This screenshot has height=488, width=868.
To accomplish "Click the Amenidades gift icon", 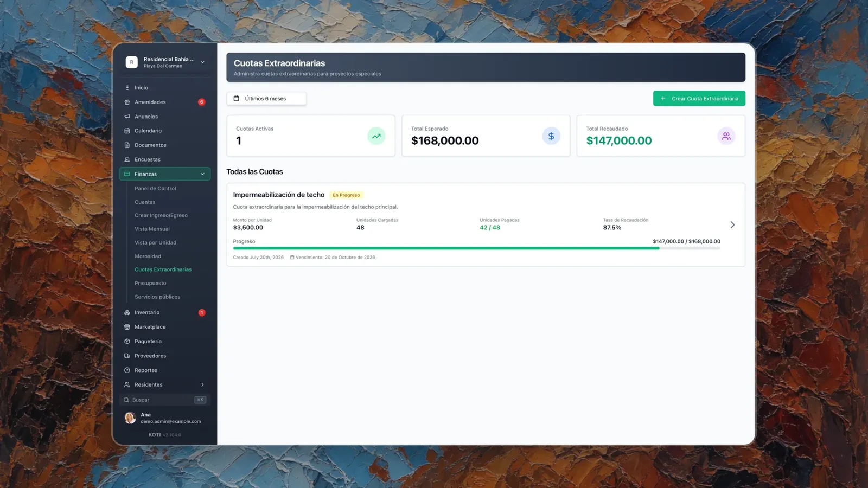I will coord(127,102).
